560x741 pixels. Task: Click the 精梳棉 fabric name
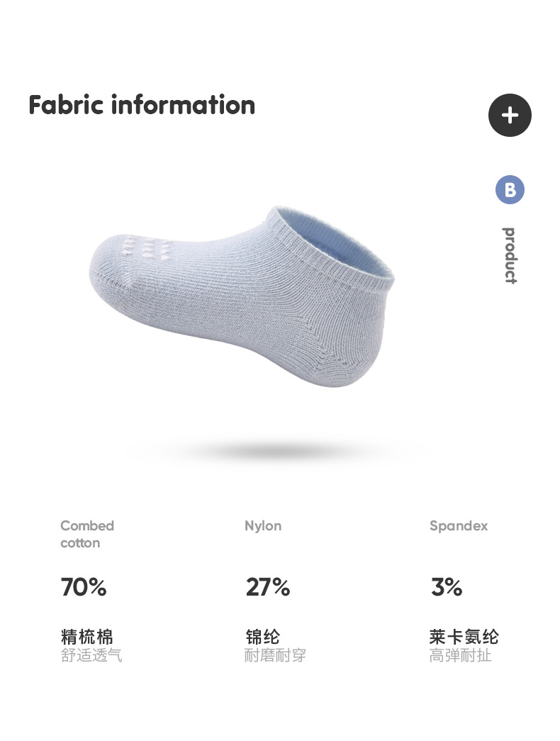86,636
